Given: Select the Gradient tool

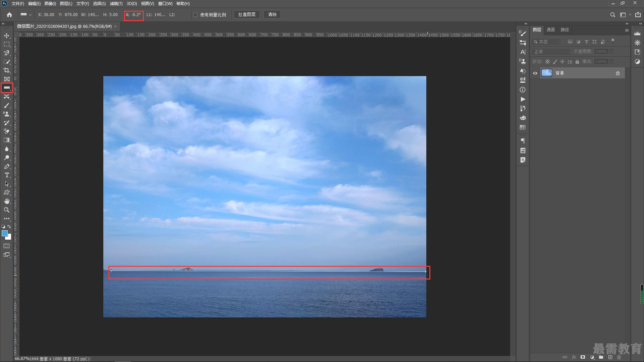Looking at the screenshot, I should tap(7, 140).
